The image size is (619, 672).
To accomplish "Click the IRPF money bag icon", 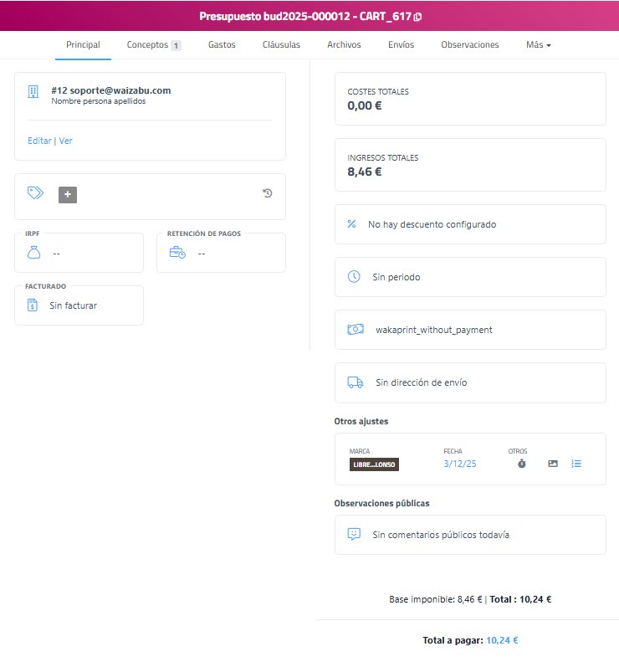I will 34,253.
